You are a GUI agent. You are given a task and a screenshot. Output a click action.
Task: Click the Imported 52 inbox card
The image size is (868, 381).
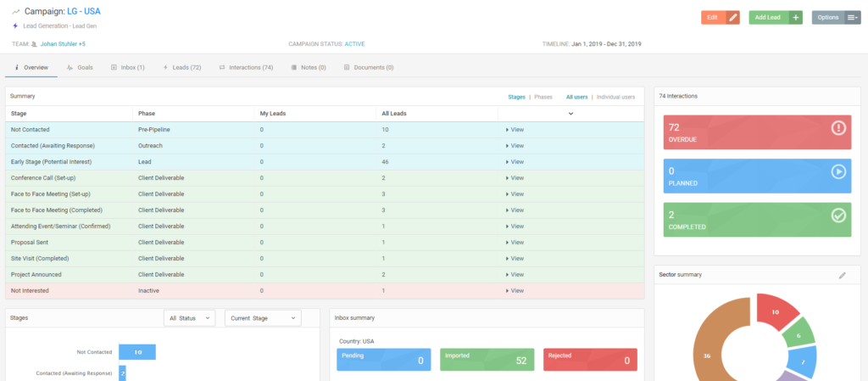pyautogui.click(x=487, y=360)
